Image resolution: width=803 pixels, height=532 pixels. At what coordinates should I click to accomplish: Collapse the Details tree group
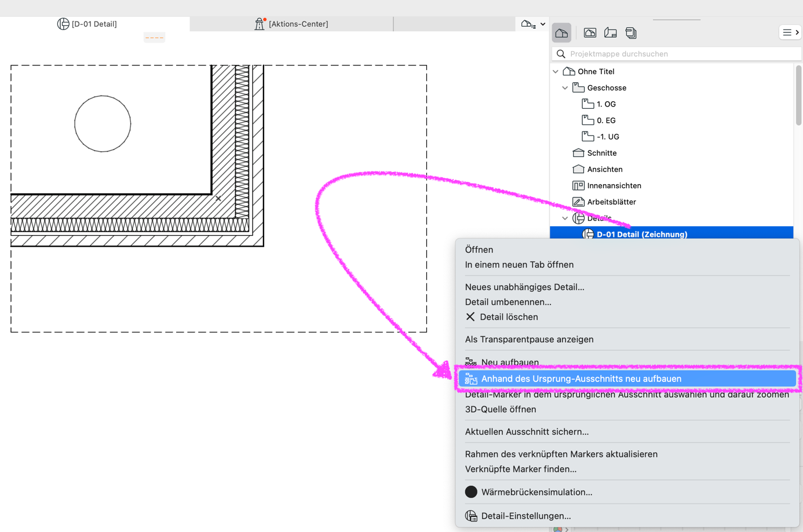[x=565, y=218]
